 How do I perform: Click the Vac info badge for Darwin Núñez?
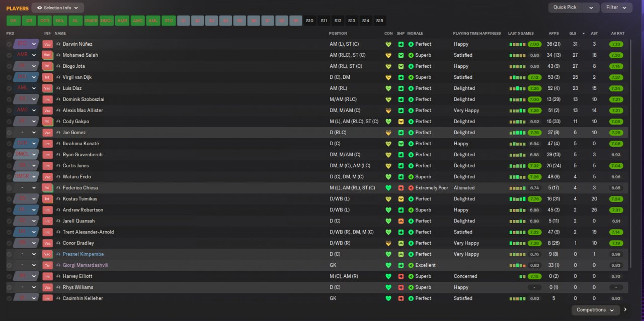coord(47,44)
